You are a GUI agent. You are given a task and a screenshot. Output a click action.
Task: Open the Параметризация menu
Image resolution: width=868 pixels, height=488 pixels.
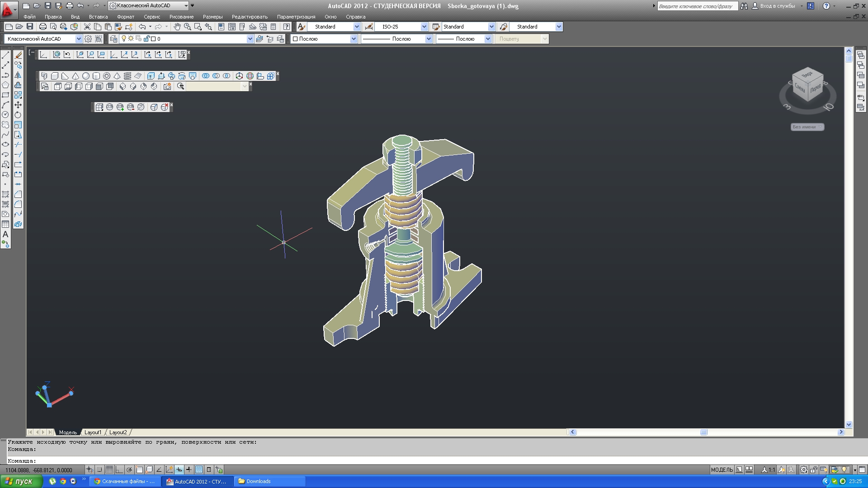pos(296,17)
